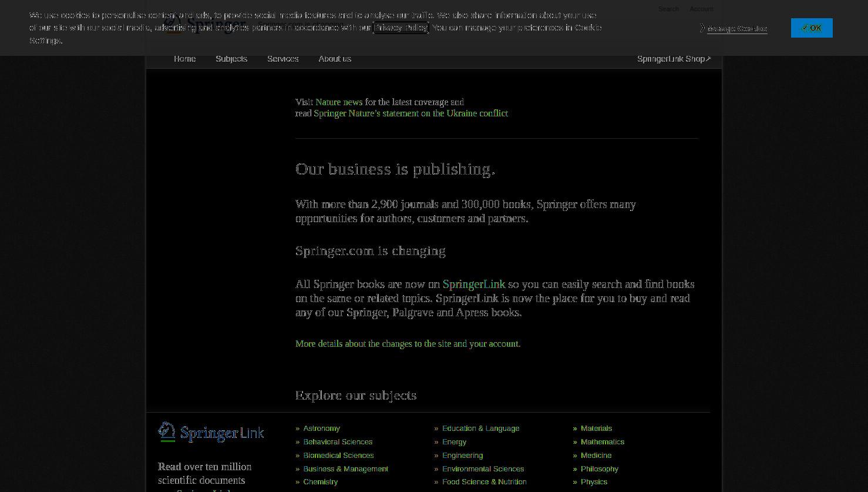Browse the Business & Management subject
Image resolution: width=868 pixels, height=492 pixels.
[x=345, y=469]
